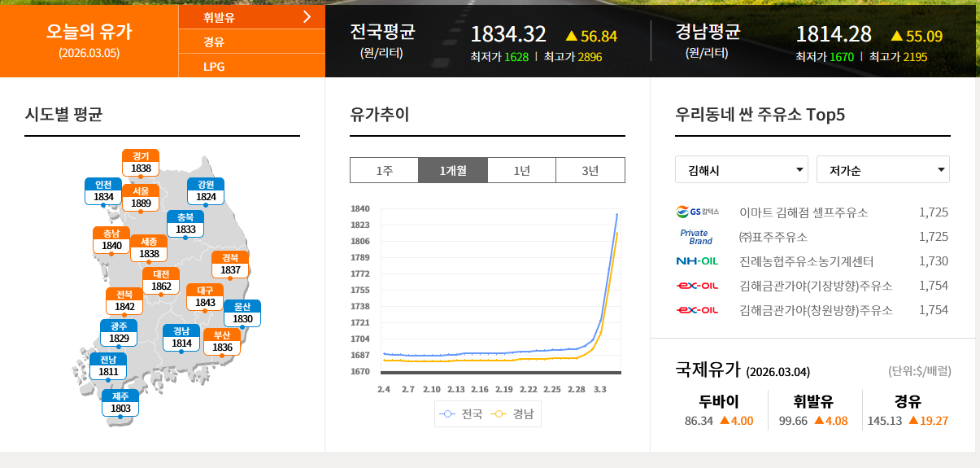This screenshot has height=468, width=980.
Task: Show the 1주 price trend tab
Action: (384, 170)
